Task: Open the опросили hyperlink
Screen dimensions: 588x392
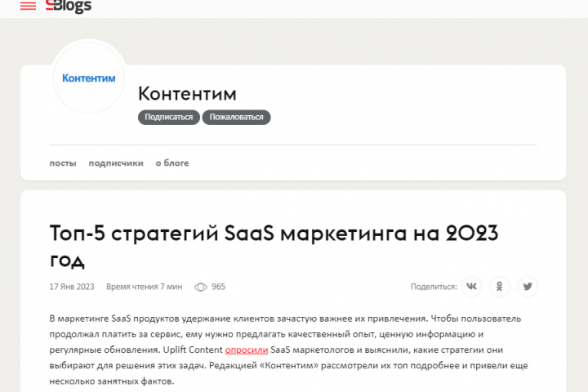Action: coord(247,350)
